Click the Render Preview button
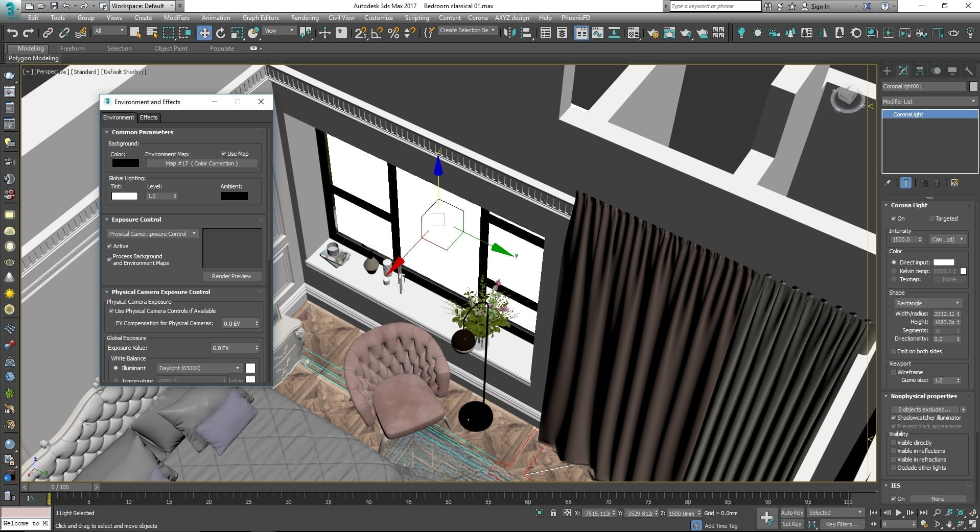The width and height of the screenshot is (980, 532). [x=231, y=276]
